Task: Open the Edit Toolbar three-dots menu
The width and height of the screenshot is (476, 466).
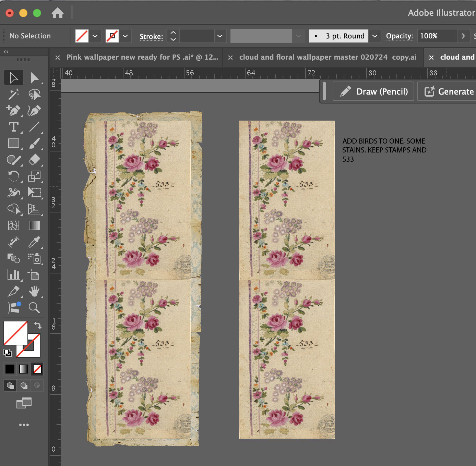Action: pos(24,425)
